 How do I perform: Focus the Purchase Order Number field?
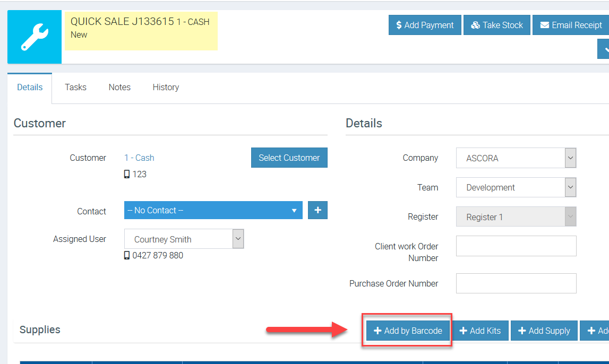coord(516,283)
